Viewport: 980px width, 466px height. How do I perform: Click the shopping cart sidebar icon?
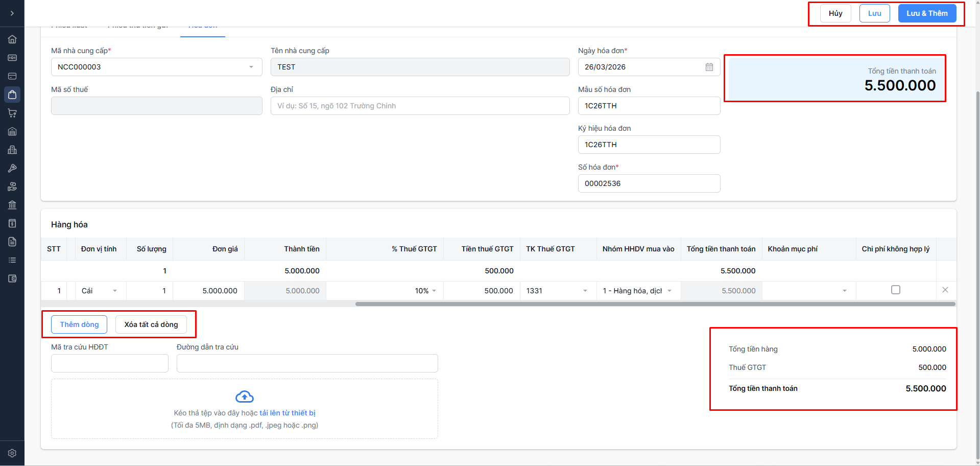pos(12,113)
